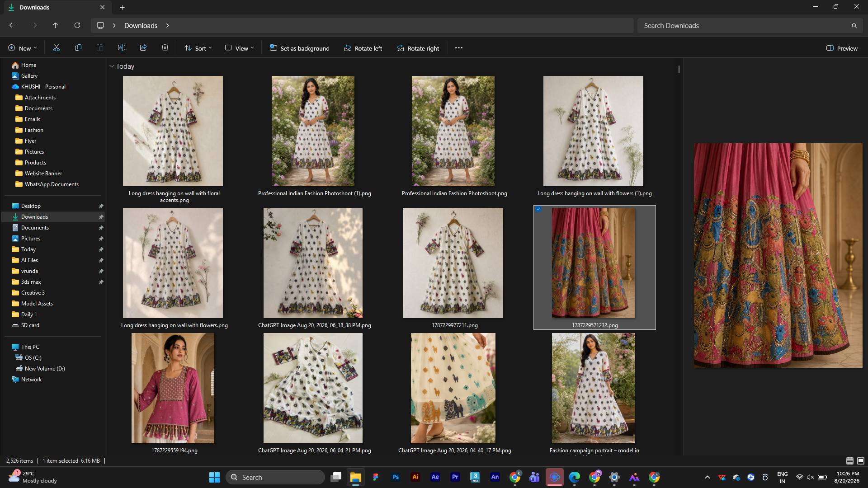Refresh the Downloads folder view
Image resolution: width=868 pixels, height=488 pixels.
tap(77, 25)
